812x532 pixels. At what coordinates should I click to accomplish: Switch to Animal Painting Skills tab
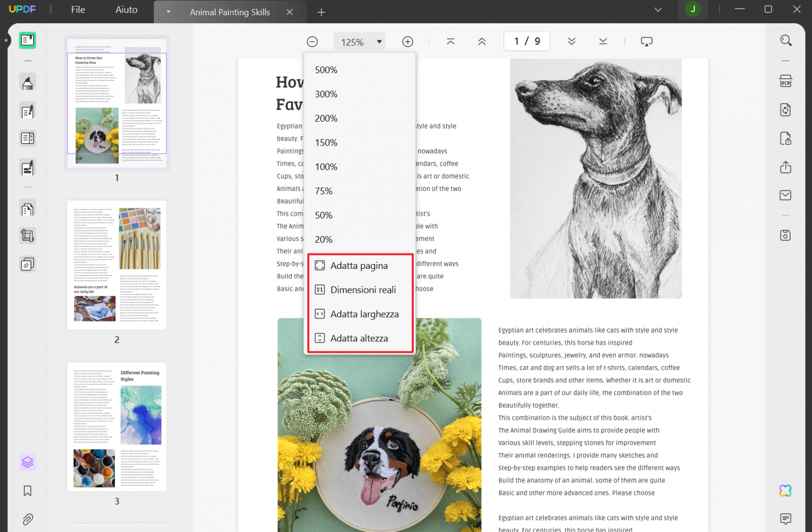(x=230, y=12)
